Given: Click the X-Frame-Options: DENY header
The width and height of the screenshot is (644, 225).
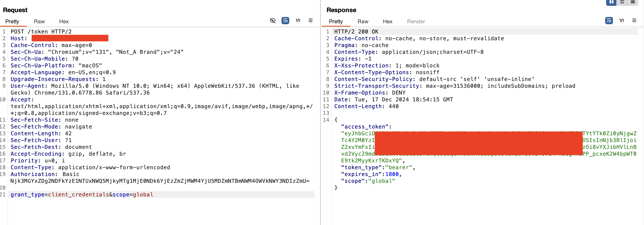Looking at the screenshot, I should 370,93.
